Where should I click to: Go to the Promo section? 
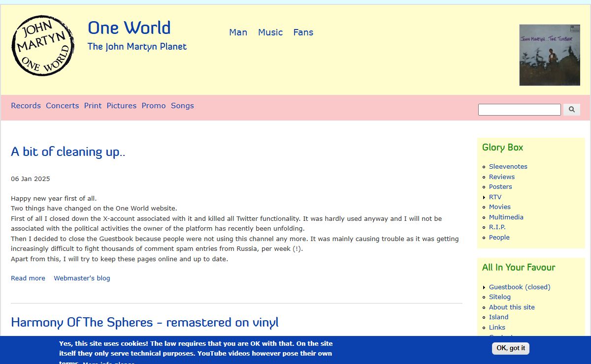pyautogui.click(x=154, y=106)
